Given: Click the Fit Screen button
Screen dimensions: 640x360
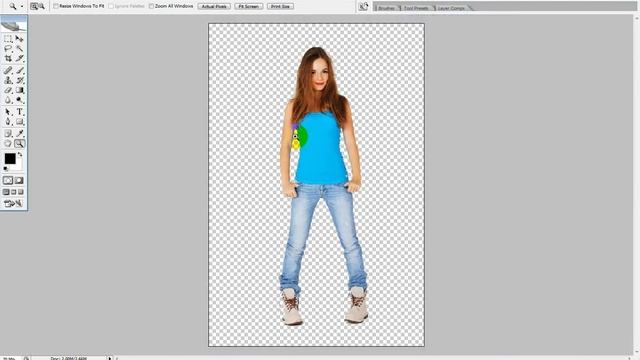Looking at the screenshot, I should tap(248, 6).
